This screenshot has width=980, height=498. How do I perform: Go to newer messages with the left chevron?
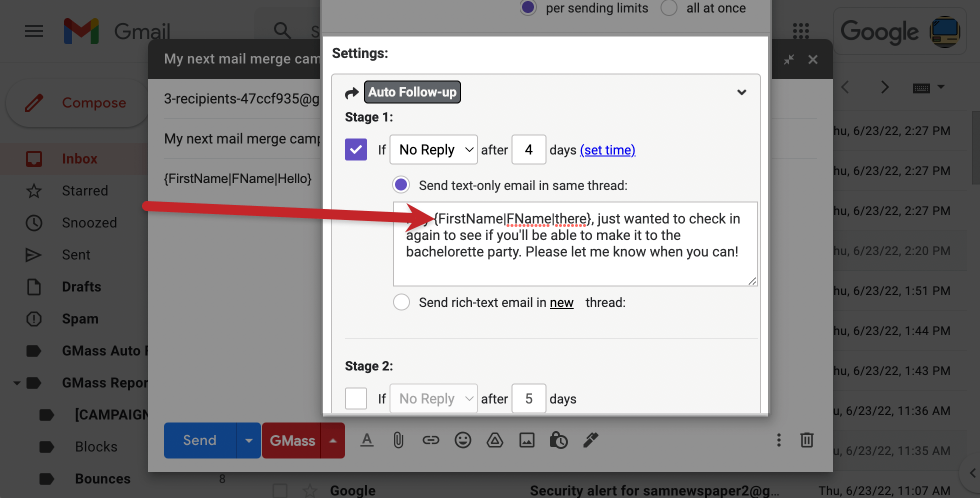click(x=845, y=87)
